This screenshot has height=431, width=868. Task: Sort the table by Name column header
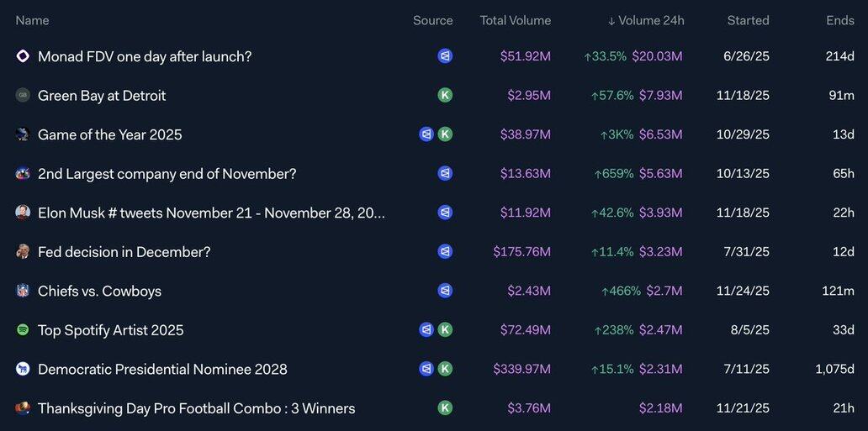(33, 20)
